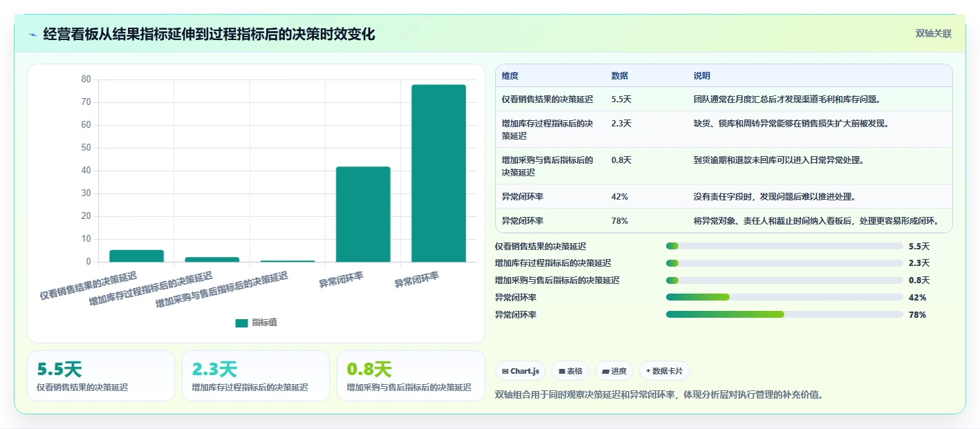Click the progress bar next to 2.3天

click(784, 263)
